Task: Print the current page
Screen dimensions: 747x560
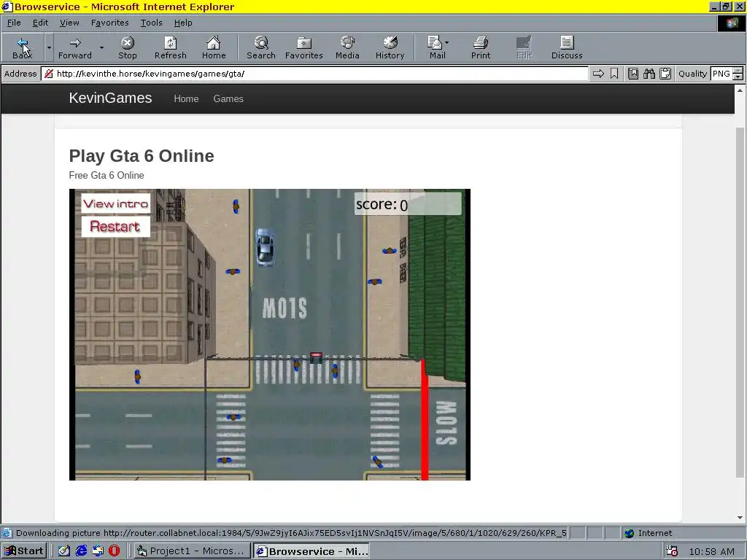Action: point(480,47)
